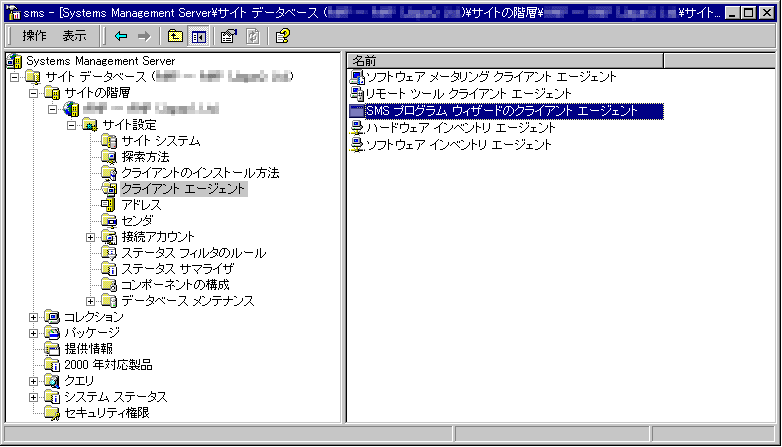Viewport: 782px width, 447px height.
Task: Select ステータス サマライザ label
Action: point(178,269)
